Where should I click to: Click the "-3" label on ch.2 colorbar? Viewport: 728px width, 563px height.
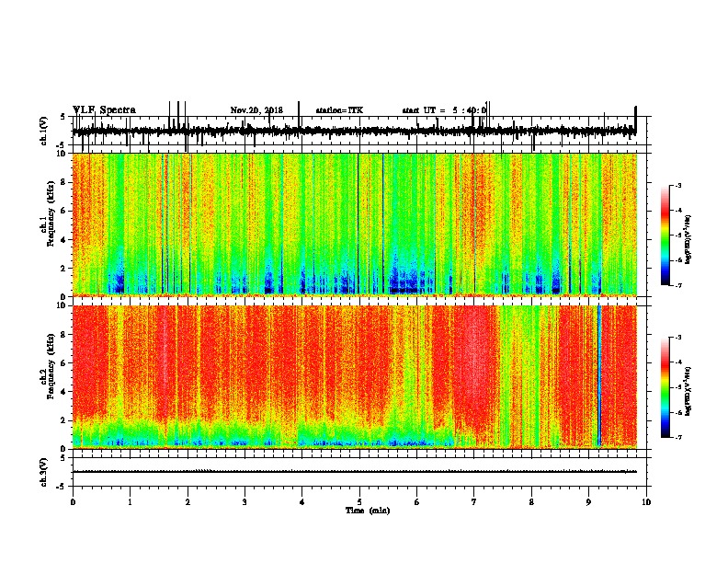point(678,338)
